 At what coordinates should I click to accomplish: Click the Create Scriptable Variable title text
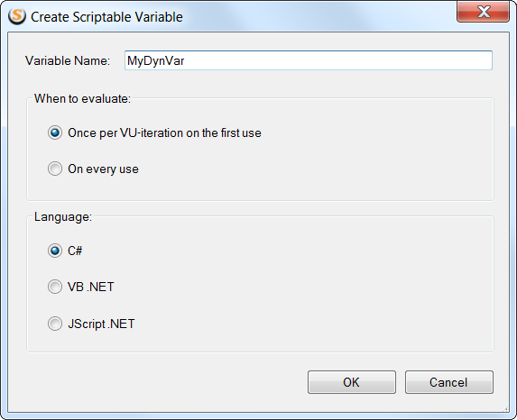(106, 17)
